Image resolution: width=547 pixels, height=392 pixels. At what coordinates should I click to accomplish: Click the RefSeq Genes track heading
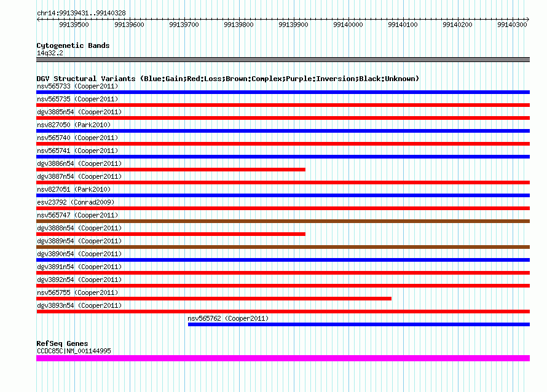pos(62,343)
